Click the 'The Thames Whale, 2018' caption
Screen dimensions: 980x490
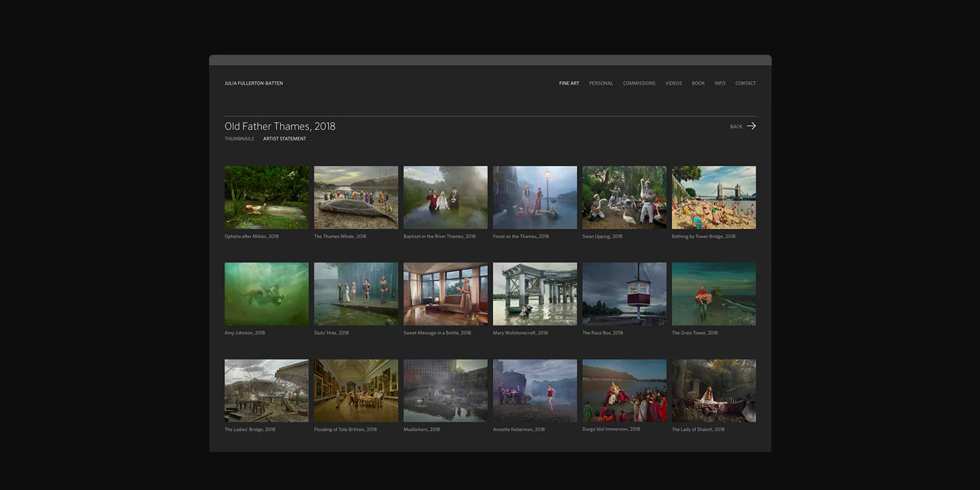(x=340, y=237)
